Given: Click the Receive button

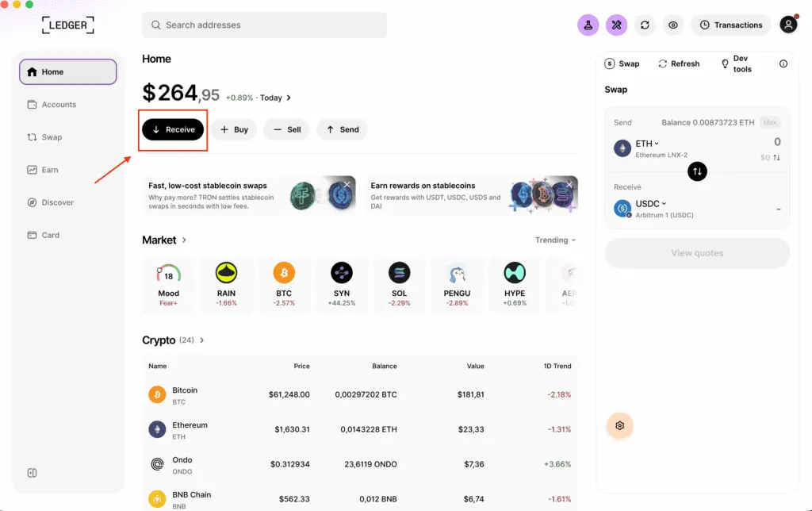Looking at the screenshot, I should (x=173, y=129).
